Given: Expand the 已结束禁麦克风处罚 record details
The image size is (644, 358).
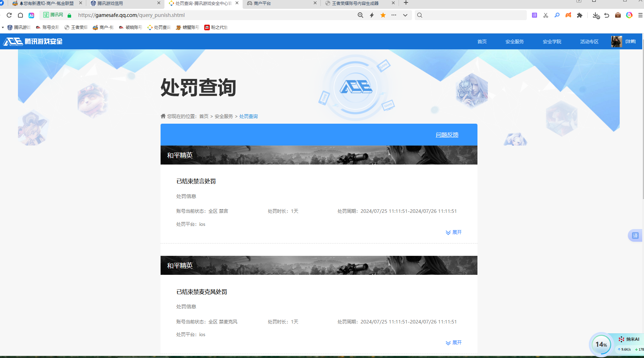Looking at the screenshot, I should [x=454, y=343].
